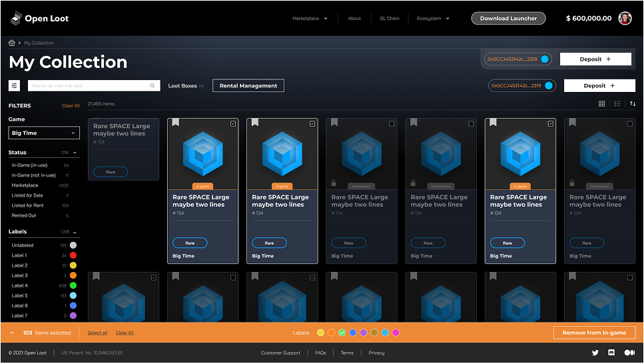Open the Rental Management tab

coord(248,85)
